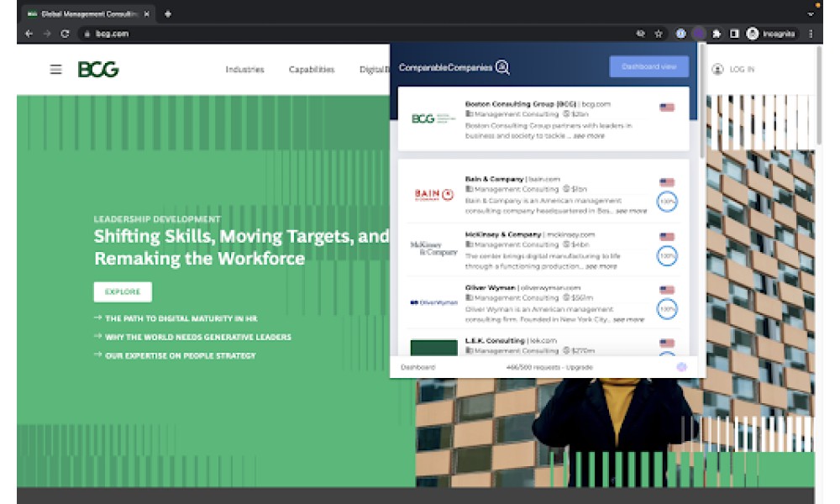
Task: Open the Capabilities nav item
Action: (x=312, y=69)
